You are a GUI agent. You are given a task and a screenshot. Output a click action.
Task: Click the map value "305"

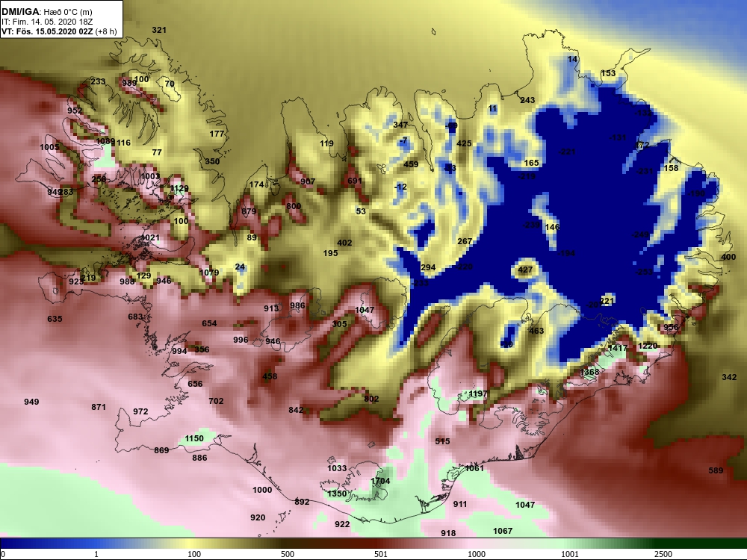click(x=339, y=324)
